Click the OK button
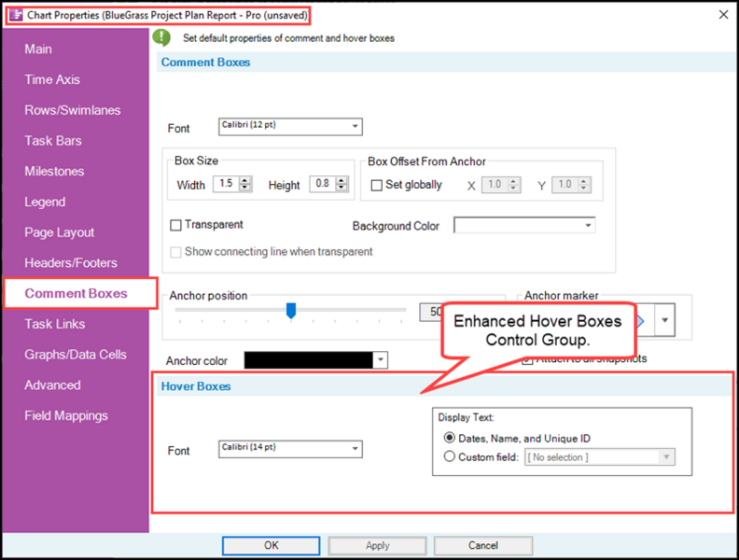This screenshot has width=739, height=560. click(271, 545)
